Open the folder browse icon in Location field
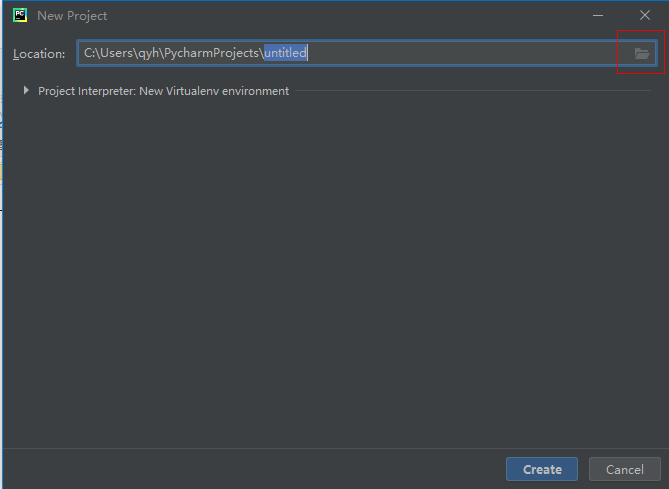Image resolution: width=669 pixels, height=489 pixels. [x=642, y=53]
